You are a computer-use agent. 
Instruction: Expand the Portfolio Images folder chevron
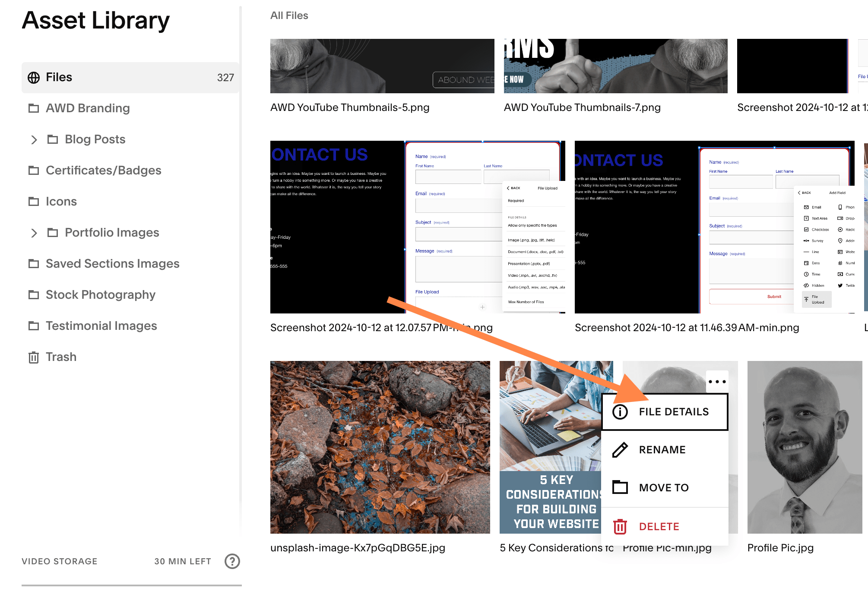pyautogui.click(x=34, y=233)
